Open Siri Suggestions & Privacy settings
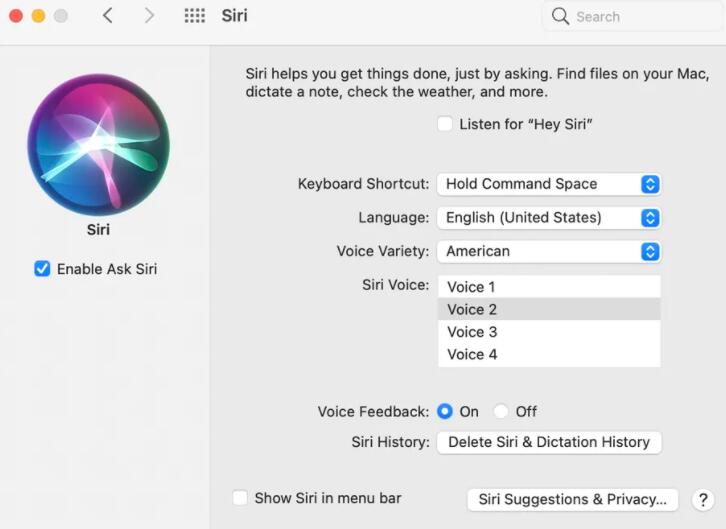The height and width of the screenshot is (529, 726). tap(573, 500)
